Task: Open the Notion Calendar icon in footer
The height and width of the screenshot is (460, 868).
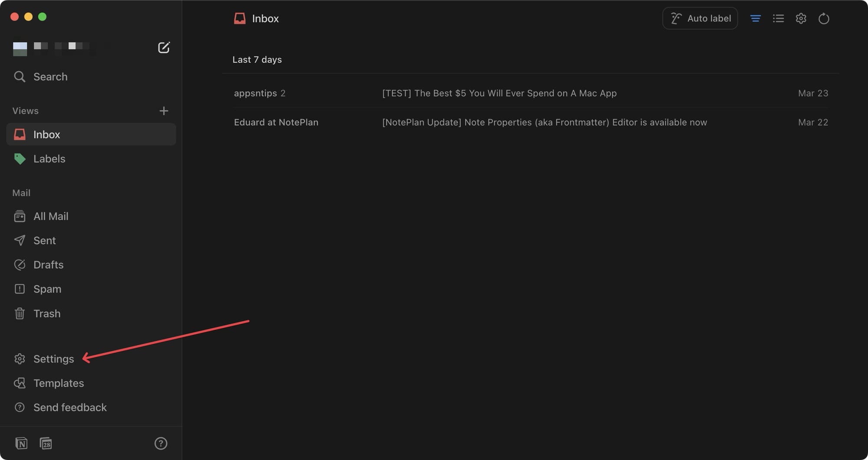Action: (46, 443)
